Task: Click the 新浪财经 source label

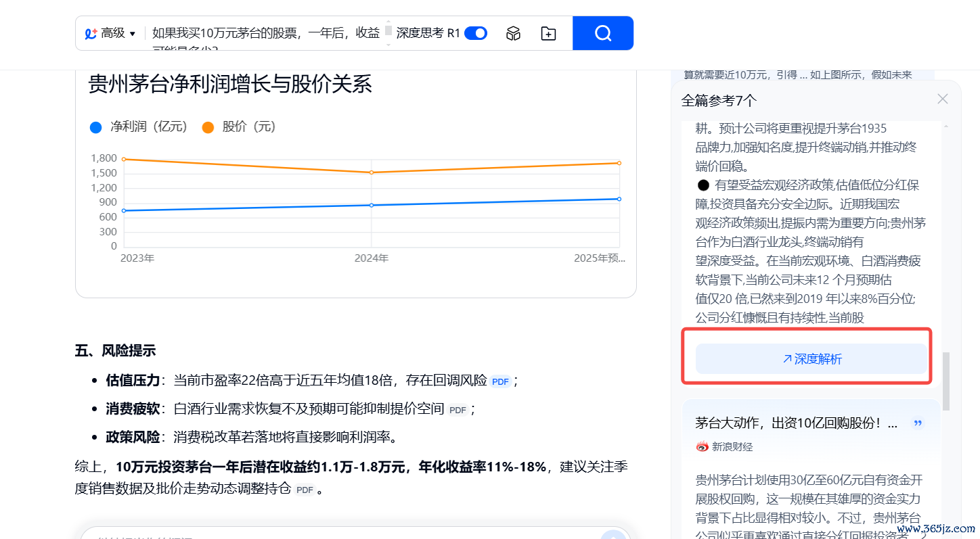Action: click(724, 446)
